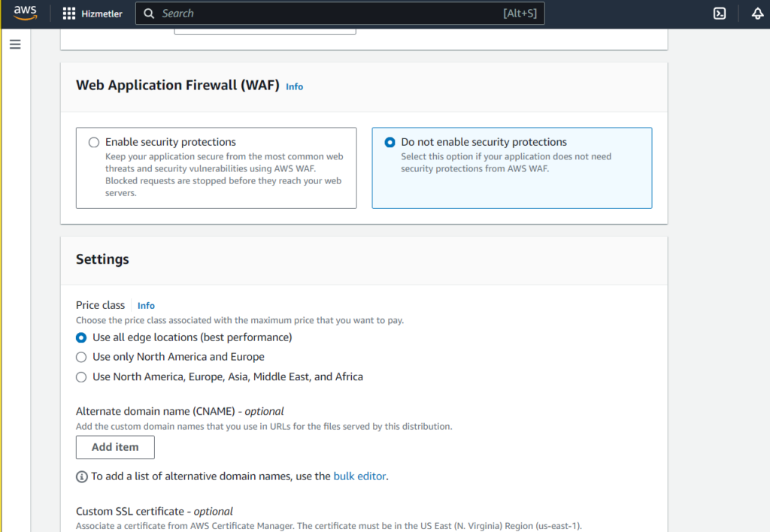Image resolution: width=770 pixels, height=532 pixels.
Task: Click the search magnifier icon
Action: pos(149,14)
